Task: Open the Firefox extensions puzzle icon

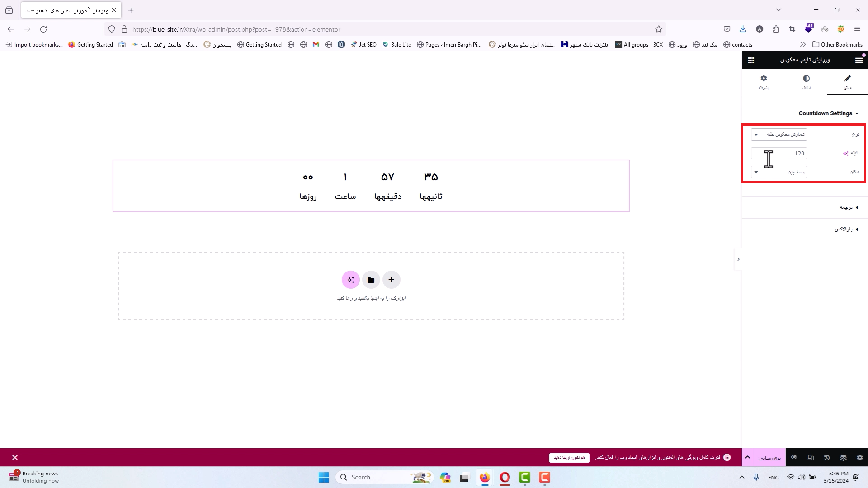Action: coord(776,29)
